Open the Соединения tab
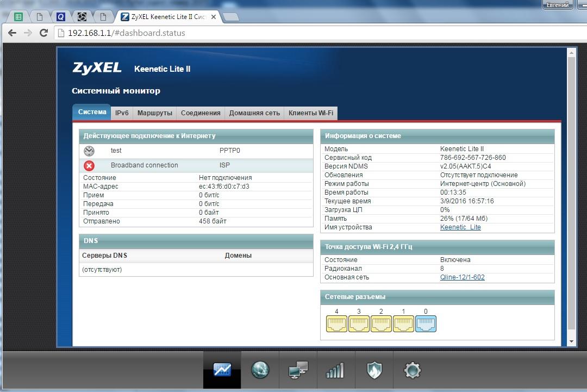The image size is (587, 392). click(x=201, y=113)
